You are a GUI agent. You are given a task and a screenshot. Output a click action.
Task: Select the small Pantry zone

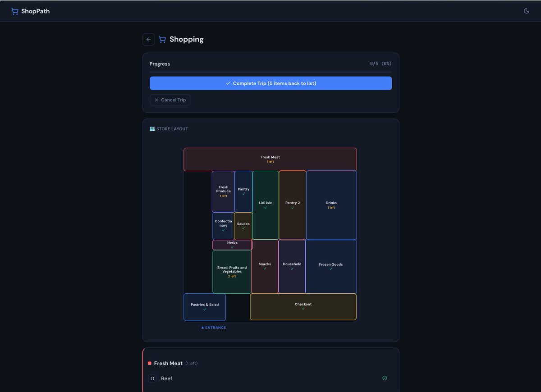click(x=243, y=191)
